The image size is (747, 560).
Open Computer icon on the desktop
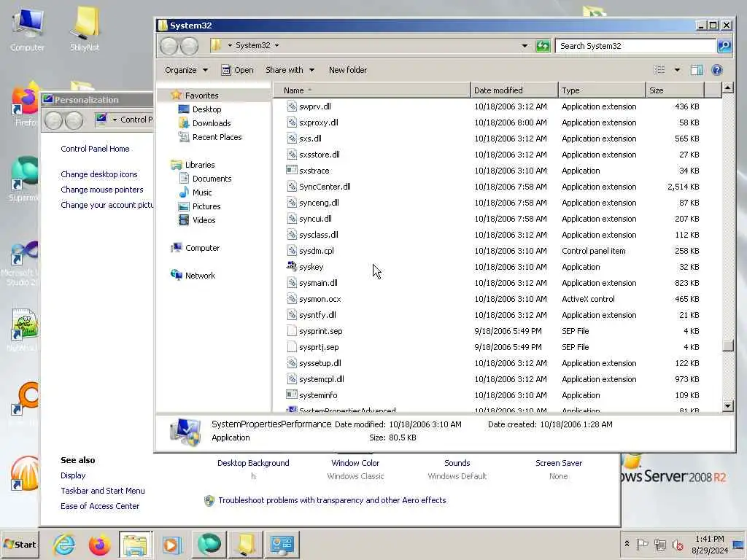(x=27, y=29)
